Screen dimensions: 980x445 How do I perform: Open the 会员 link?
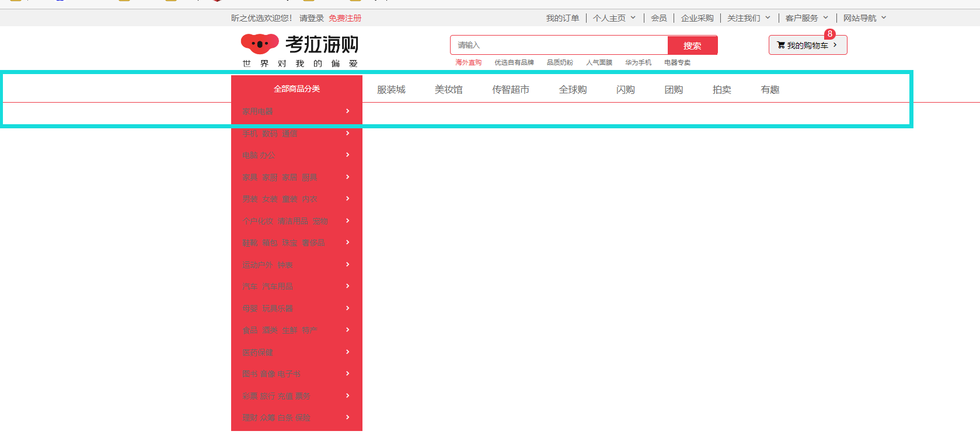click(x=659, y=18)
